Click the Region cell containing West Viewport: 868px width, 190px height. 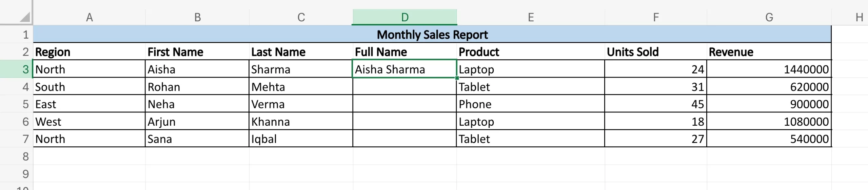(89, 122)
